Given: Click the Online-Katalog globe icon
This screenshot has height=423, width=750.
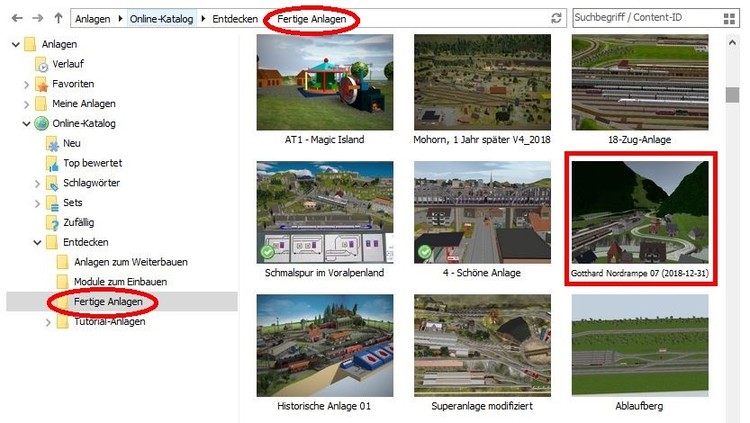Looking at the screenshot, I should [x=42, y=123].
